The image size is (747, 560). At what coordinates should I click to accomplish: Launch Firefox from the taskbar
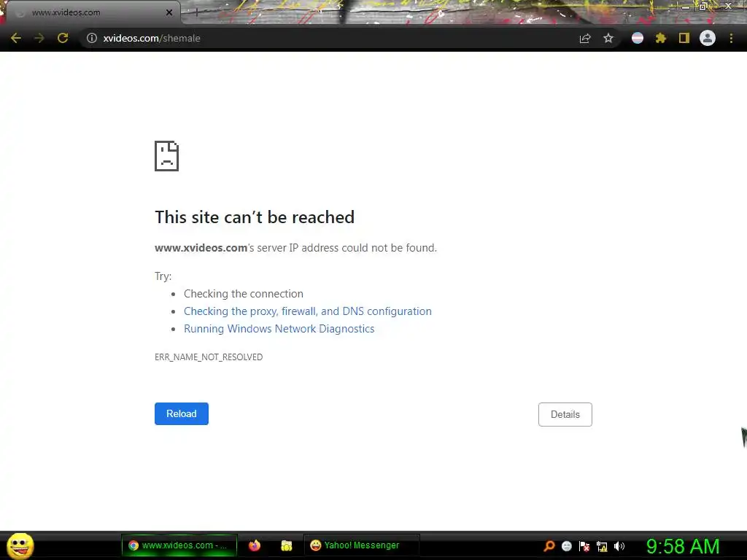pos(255,545)
